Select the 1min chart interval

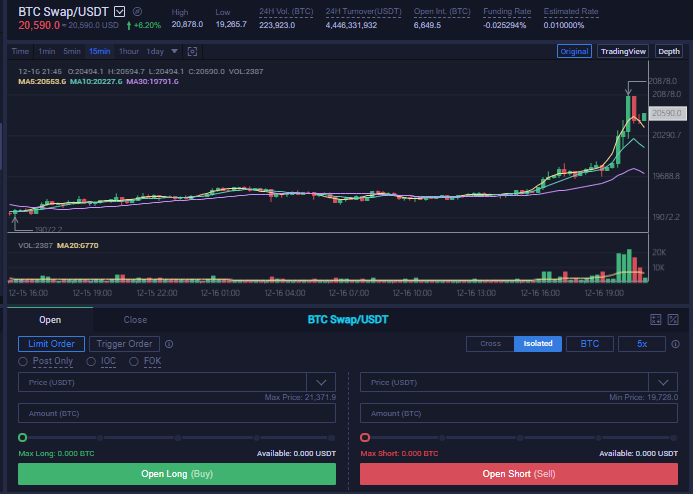[x=46, y=51]
